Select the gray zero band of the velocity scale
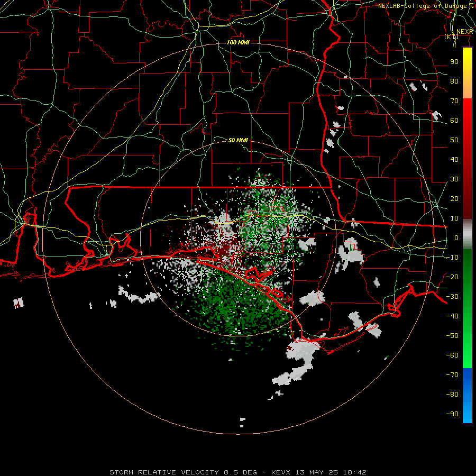The height and width of the screenshot is (476, 476). 467,234
